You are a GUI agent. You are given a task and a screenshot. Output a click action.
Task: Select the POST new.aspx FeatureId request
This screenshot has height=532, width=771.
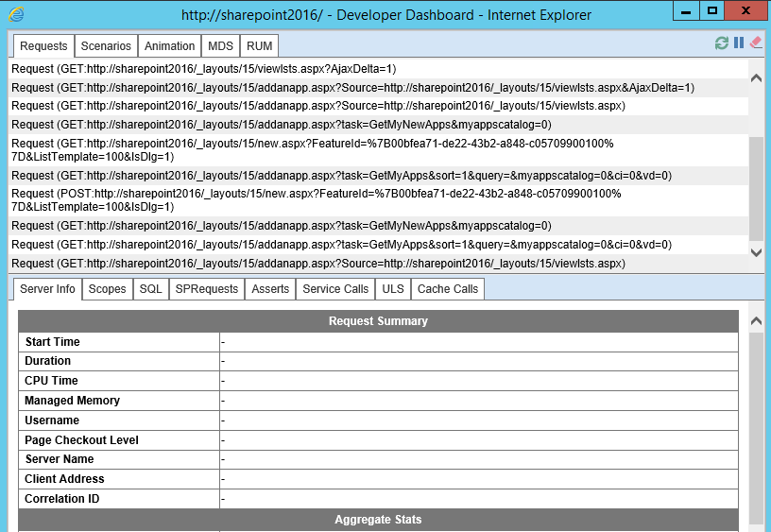378,200
